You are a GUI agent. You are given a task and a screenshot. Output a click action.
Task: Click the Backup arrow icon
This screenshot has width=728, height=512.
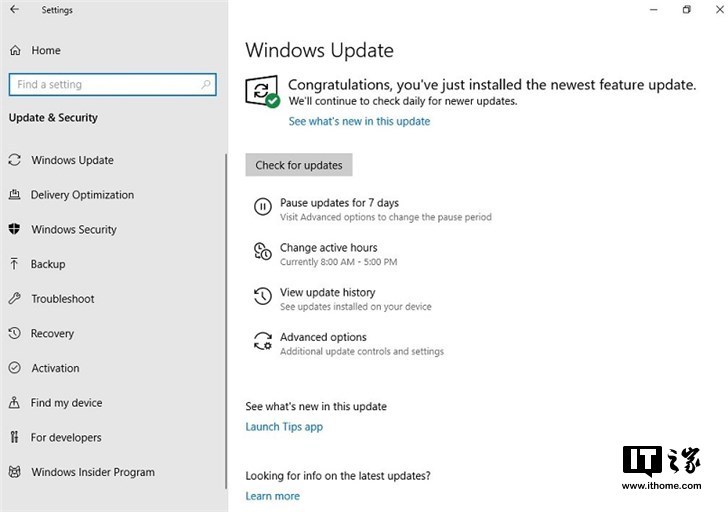(14, 264)
